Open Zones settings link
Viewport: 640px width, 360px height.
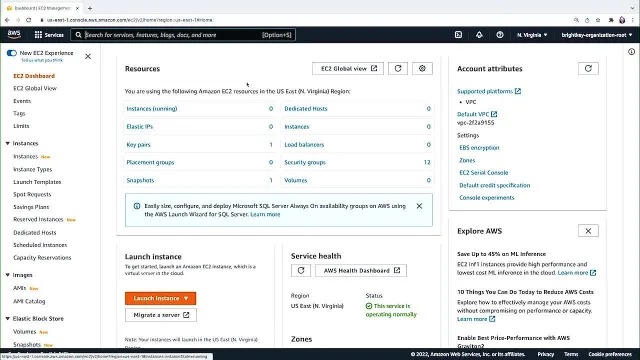(x=467, y=160)
